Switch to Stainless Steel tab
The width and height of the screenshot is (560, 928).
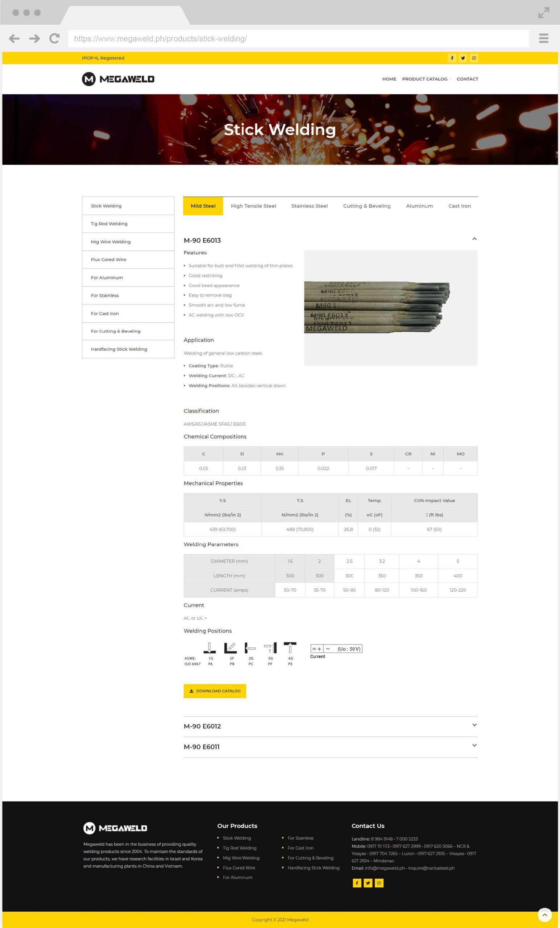tap(310, 206)
